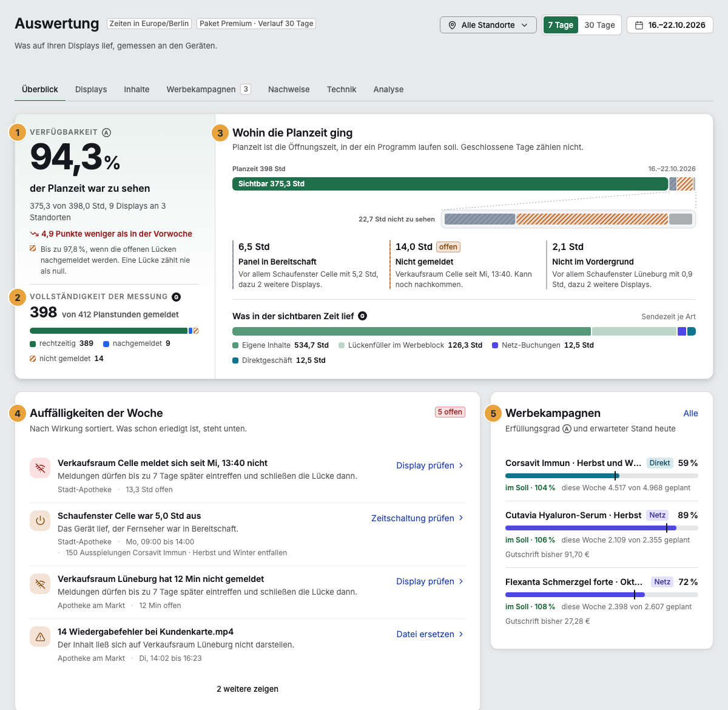Click the power icon for Schaufenster Celle issue
Image resolution: width=728 pixels, height=710 pixels.
click(40, 521)
